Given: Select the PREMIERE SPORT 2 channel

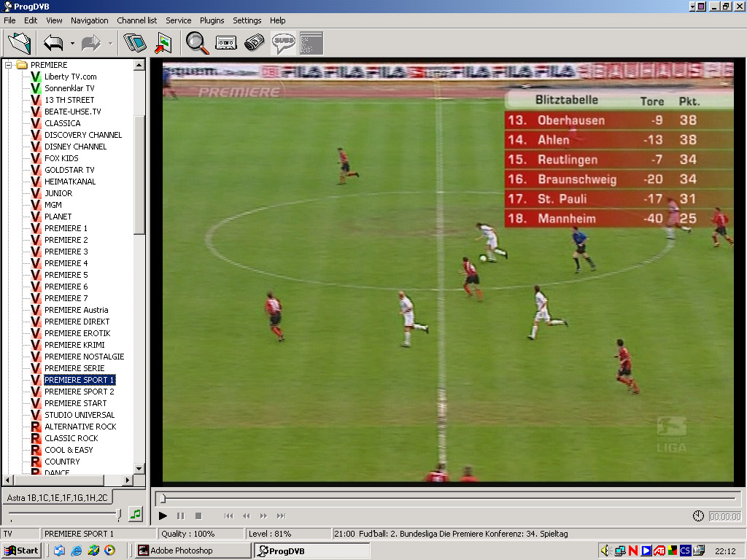Looking at the screenshot, I should (80, 392).
